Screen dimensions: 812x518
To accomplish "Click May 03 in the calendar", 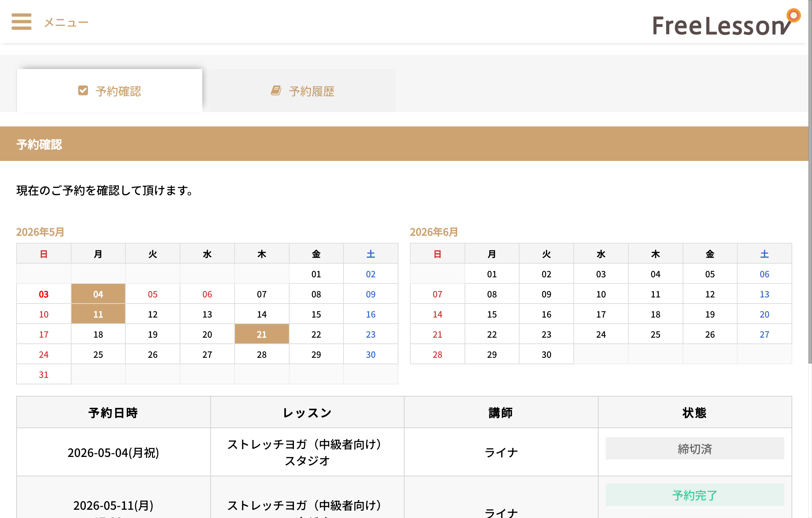I will [x=43, y=294].
